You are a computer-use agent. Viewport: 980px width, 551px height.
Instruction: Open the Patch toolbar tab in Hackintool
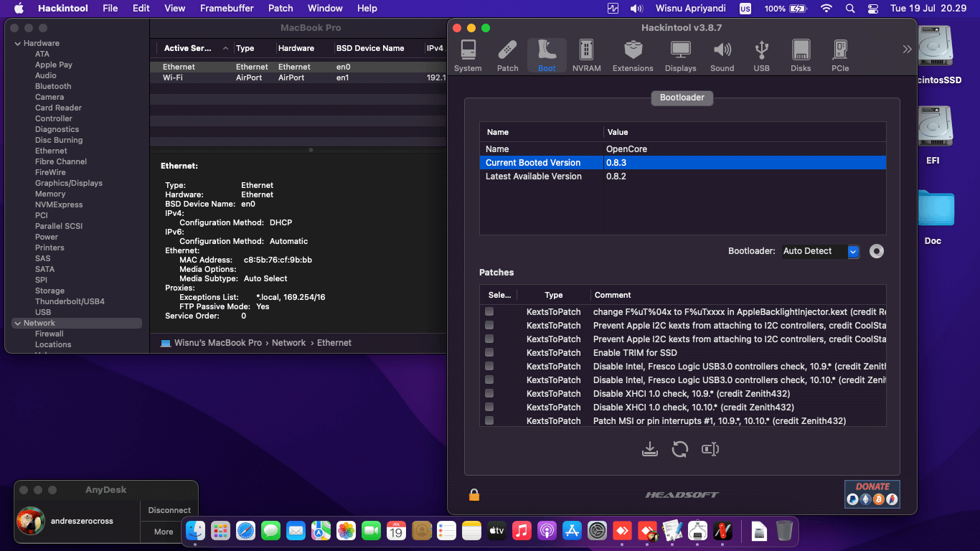pyautogui.click(x=507, y=55)
